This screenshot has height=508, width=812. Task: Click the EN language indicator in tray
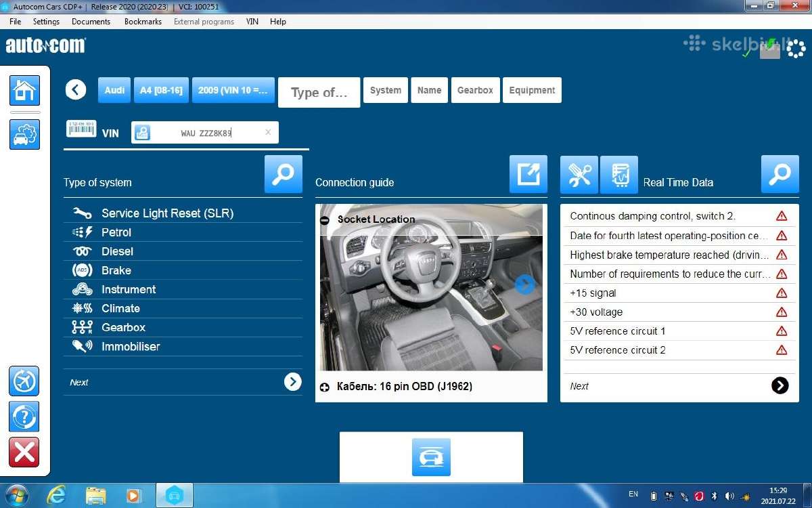633,494
